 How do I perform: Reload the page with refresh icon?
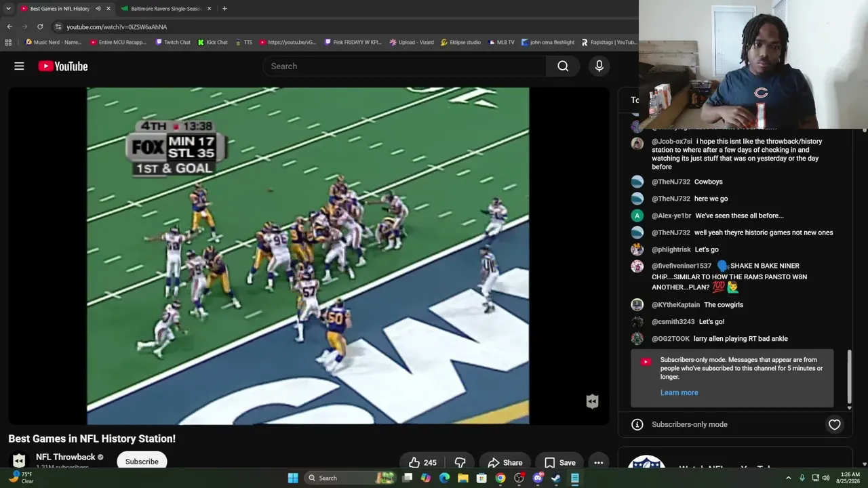coord(40,26)
